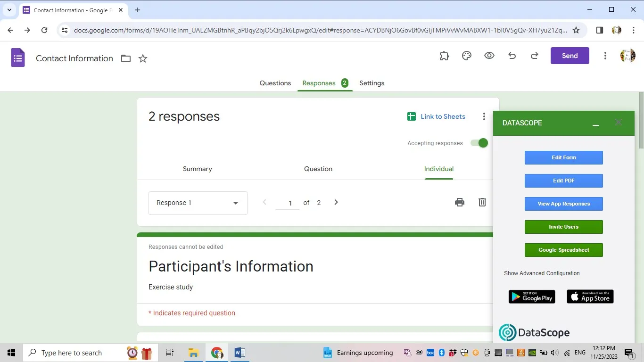Go to the next response with the arrow

336,202
